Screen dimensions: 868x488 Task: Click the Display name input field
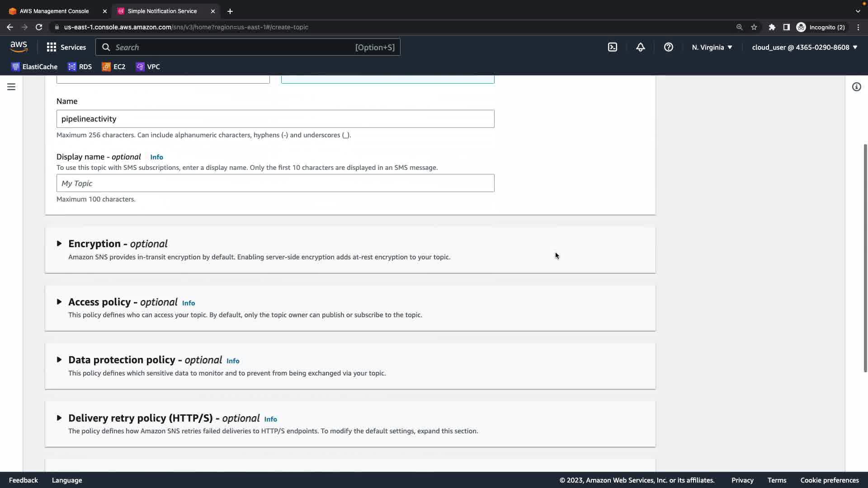click(x=275, y=183)
